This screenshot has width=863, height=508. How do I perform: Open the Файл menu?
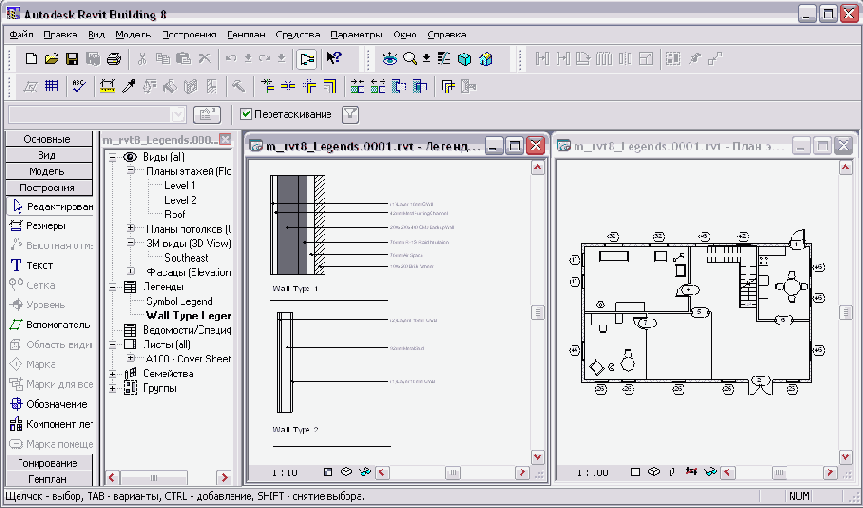pos(21,34)
